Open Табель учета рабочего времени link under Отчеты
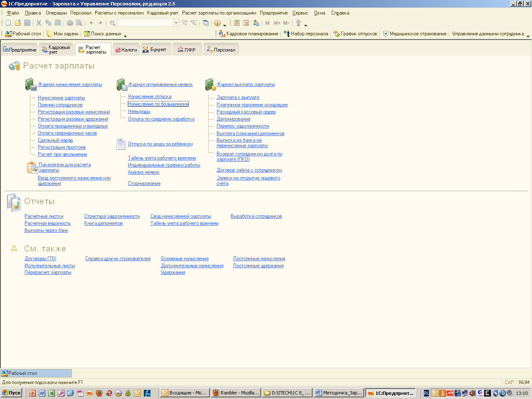 tap(184, 223)
